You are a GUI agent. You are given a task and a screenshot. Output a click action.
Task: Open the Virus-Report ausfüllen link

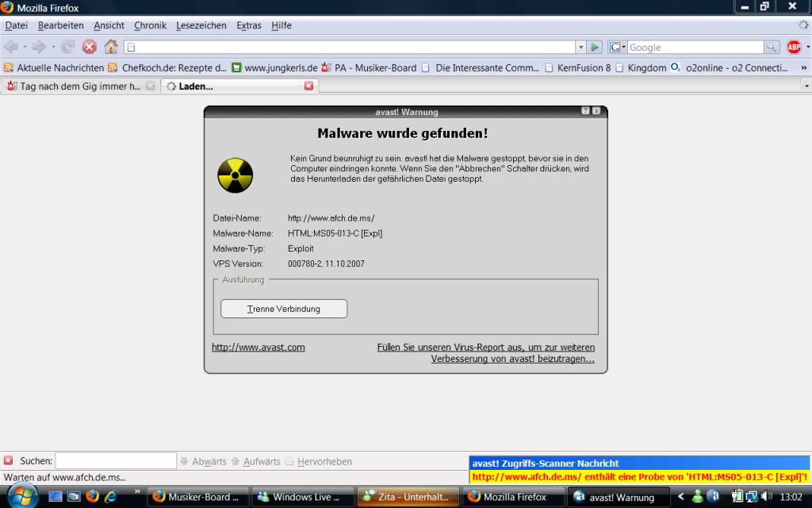[486, 353]
